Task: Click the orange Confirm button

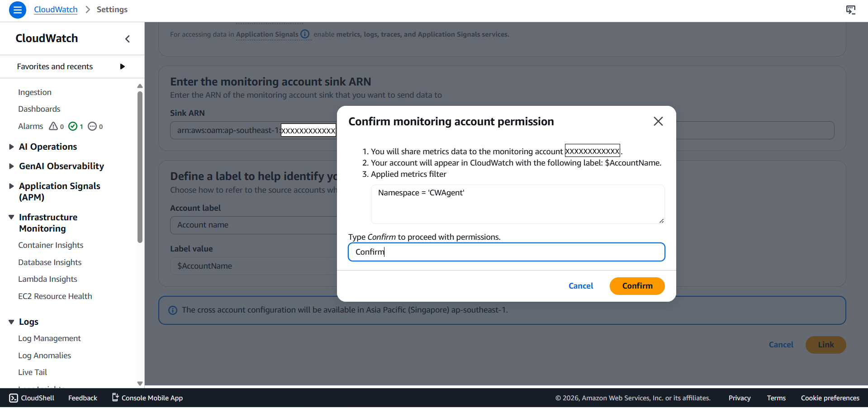Action: click(x=637, y=286)
